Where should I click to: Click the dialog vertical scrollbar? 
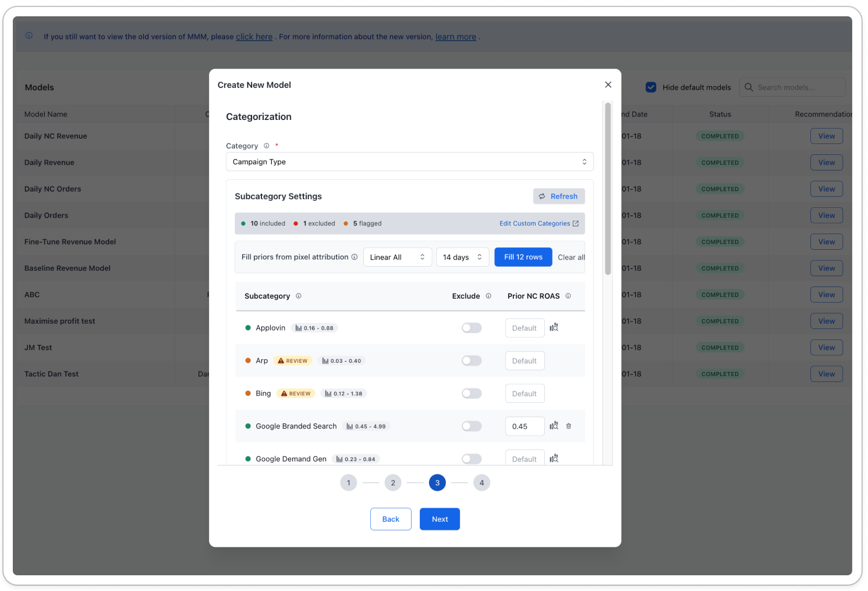click(x=608, y=189)
